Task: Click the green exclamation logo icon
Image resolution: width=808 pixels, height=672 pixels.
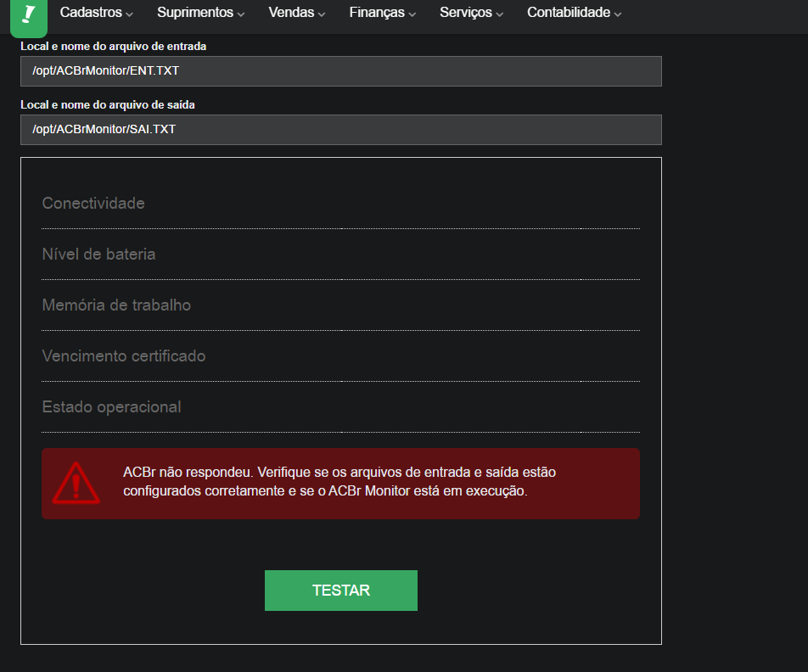Action: (x=29, y=17)
